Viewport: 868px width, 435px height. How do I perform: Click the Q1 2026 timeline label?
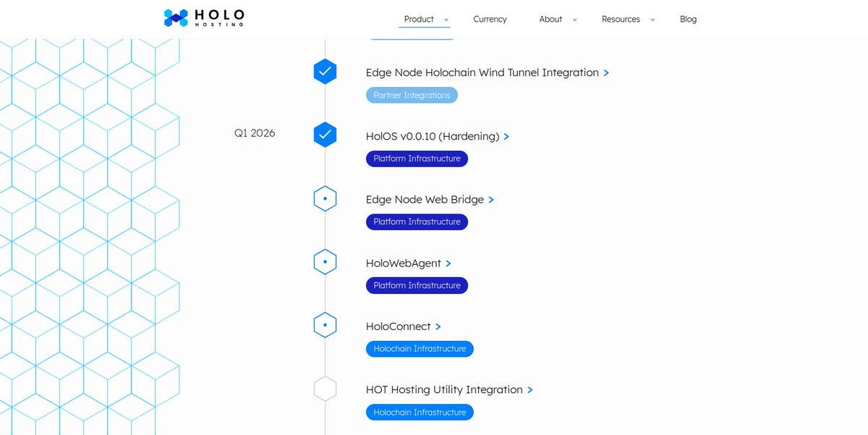(x=255, y=133)
